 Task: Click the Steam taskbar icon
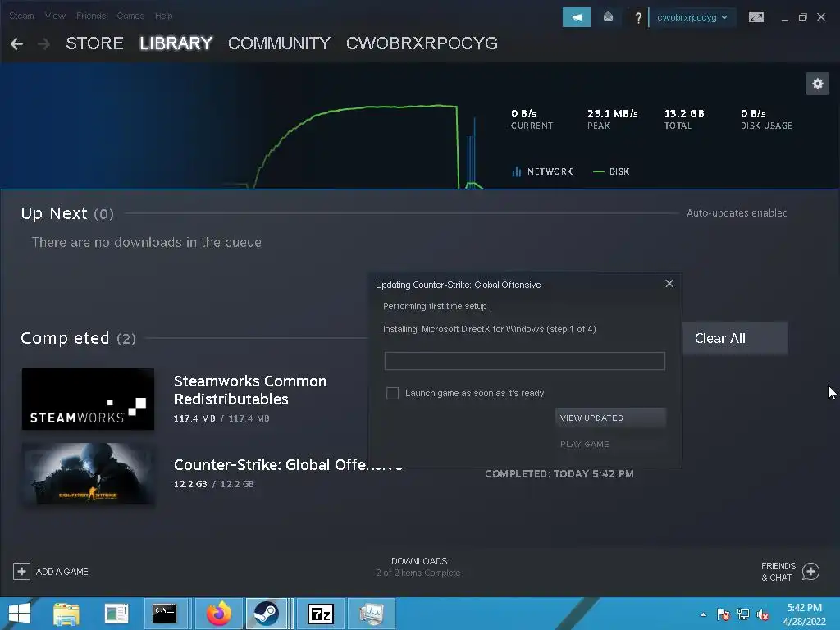click(266, 614)
